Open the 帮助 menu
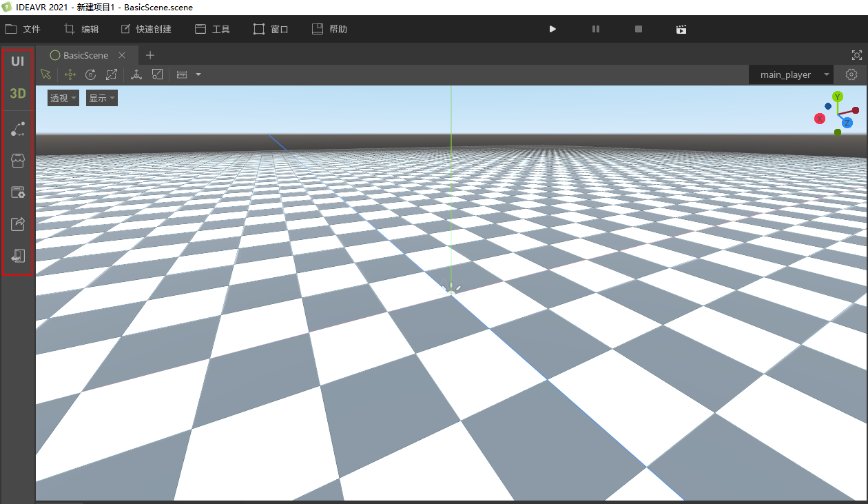 329,29
